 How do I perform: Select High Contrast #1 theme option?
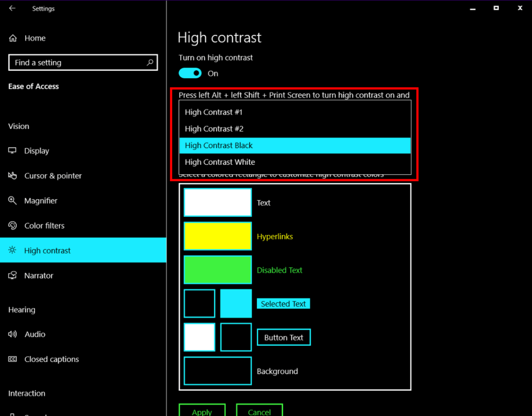[x=213, y=112]
